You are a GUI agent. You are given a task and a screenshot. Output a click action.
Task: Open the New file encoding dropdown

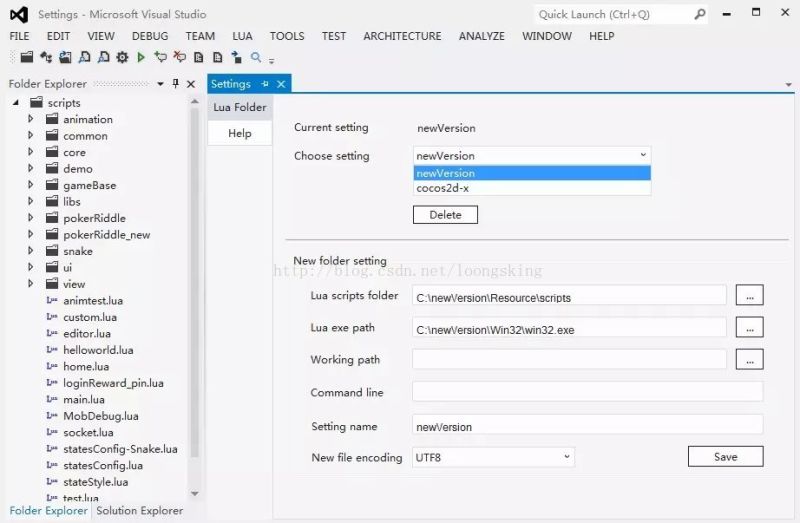493,457
